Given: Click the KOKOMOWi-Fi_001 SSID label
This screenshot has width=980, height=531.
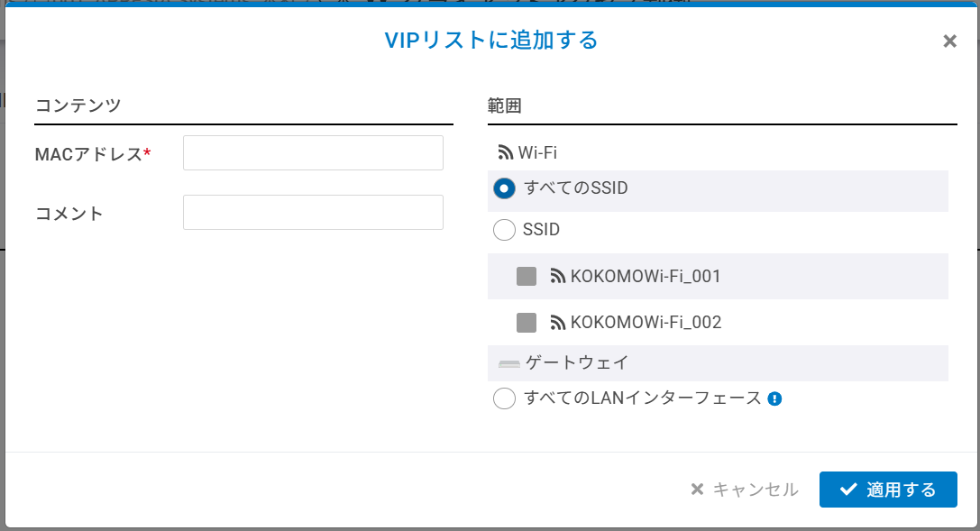Looking at the screenshot, I should 646,276.
